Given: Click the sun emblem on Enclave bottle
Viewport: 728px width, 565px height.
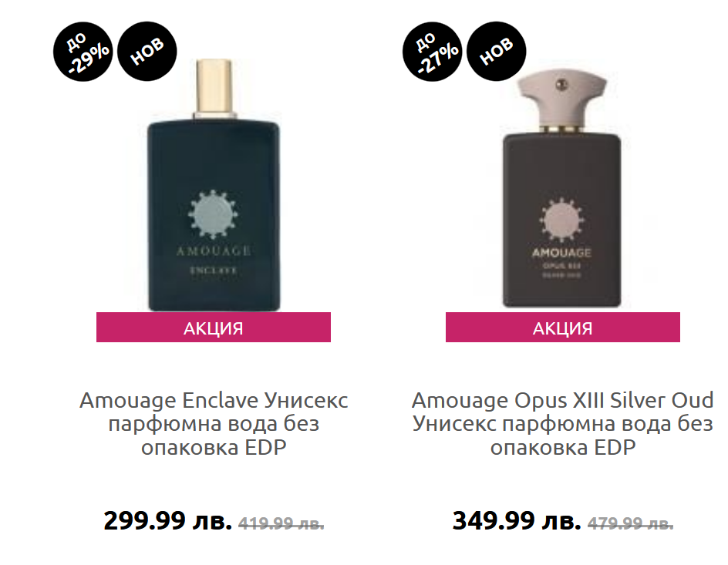Looking at the screenshot, I should (213, 215).
